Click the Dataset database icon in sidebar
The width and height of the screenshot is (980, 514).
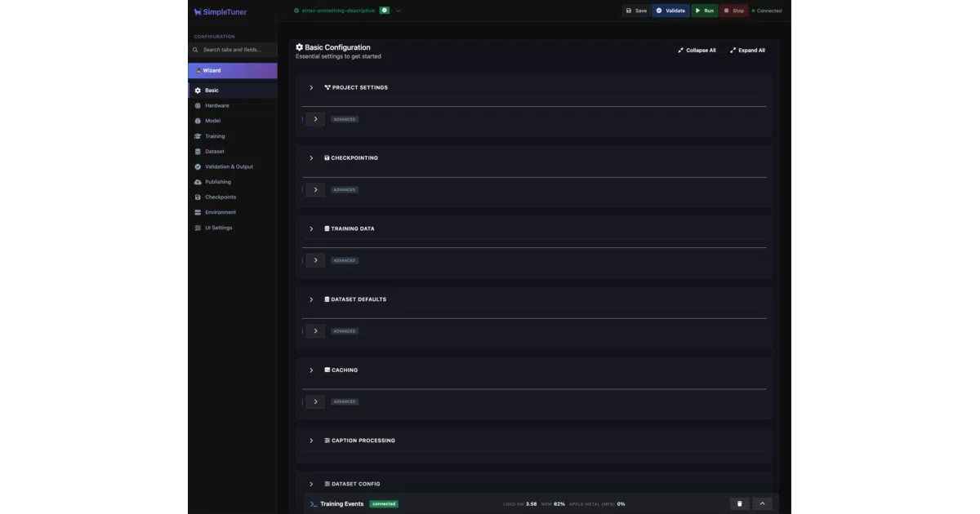click(x=198, y=152)
